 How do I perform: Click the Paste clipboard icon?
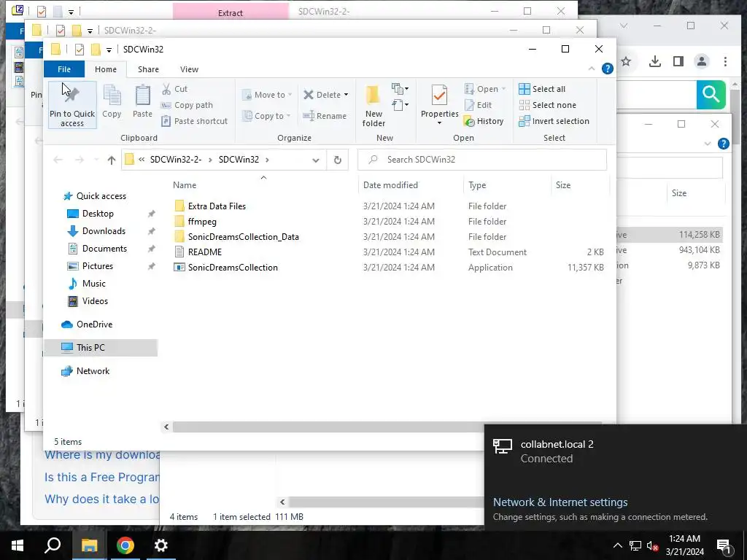click(x=142, y=101)
